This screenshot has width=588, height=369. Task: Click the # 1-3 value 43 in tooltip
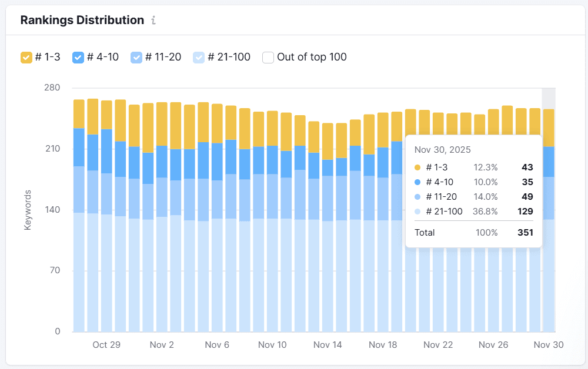point(527,167)
